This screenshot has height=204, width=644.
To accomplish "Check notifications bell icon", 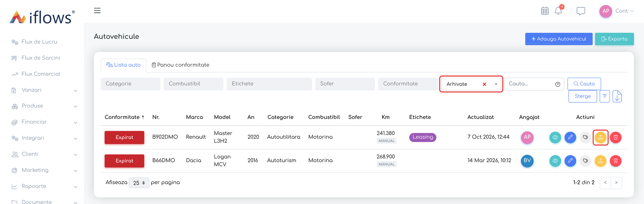I will [558, 11].
